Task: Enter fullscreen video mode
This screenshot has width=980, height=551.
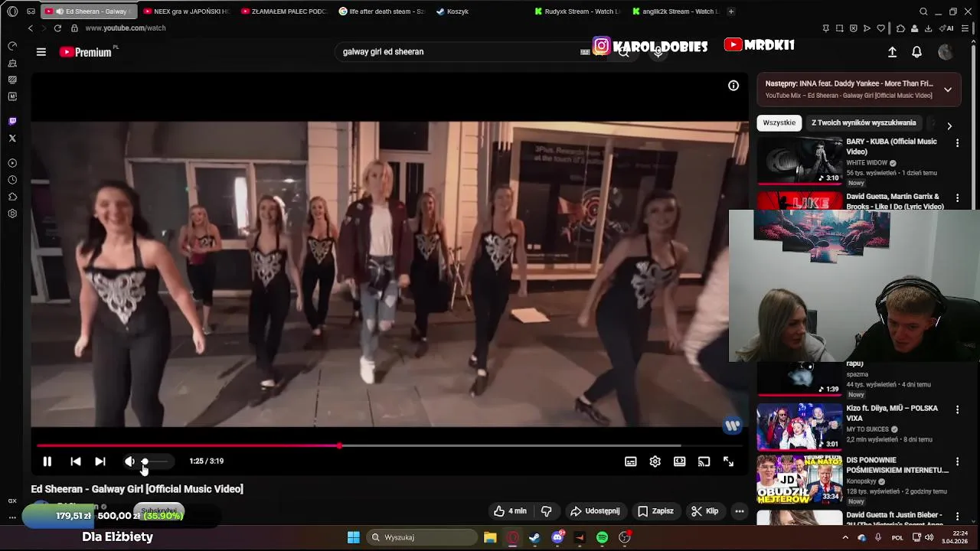Action: (x=728, y=461)
